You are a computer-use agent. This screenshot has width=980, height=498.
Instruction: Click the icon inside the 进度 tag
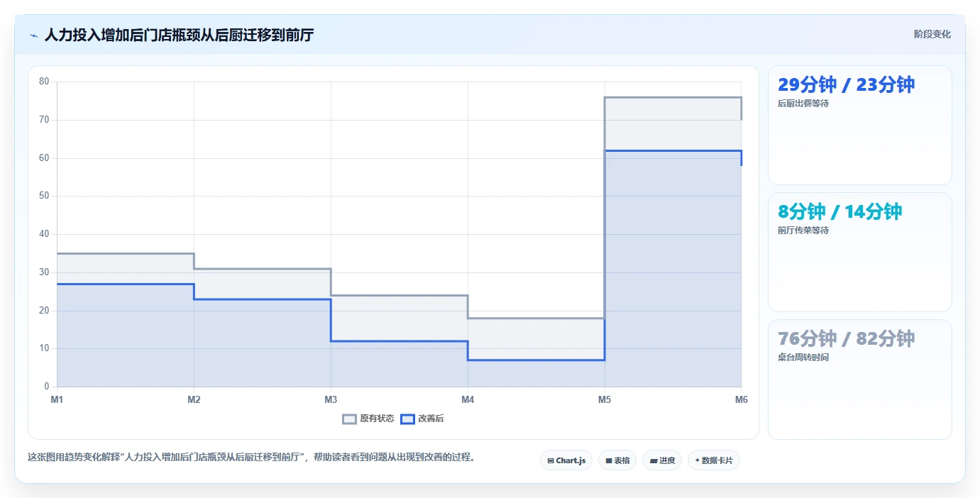[x=654, y=461]
